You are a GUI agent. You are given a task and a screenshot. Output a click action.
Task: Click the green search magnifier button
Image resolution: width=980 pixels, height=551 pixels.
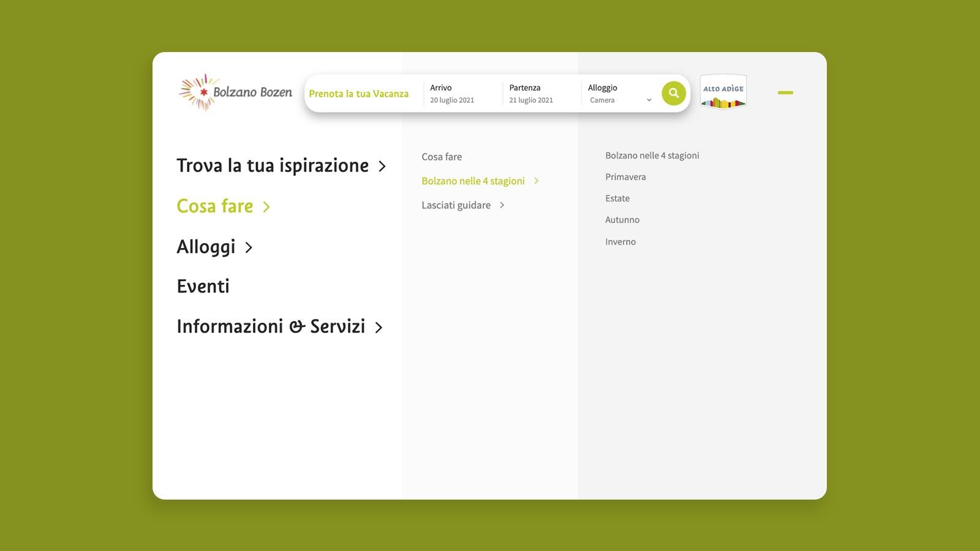click(673, 93)
